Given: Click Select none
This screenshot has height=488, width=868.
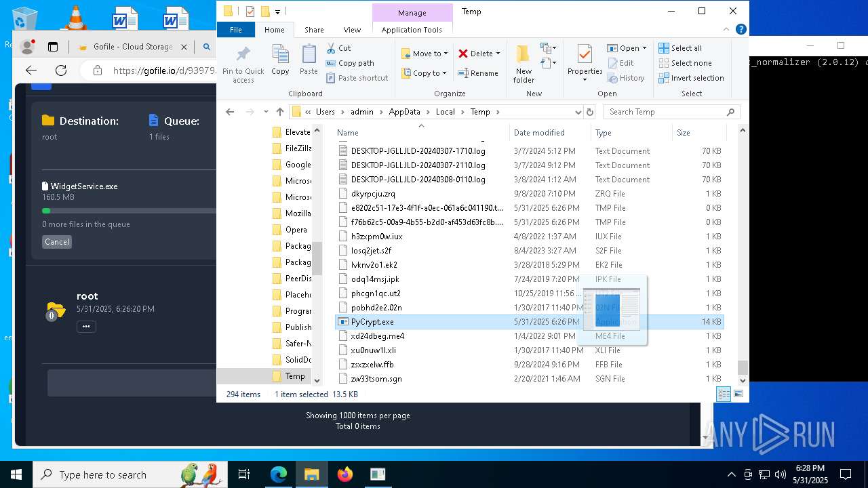Looking at the screenshot, I should [x=685, y=63].
